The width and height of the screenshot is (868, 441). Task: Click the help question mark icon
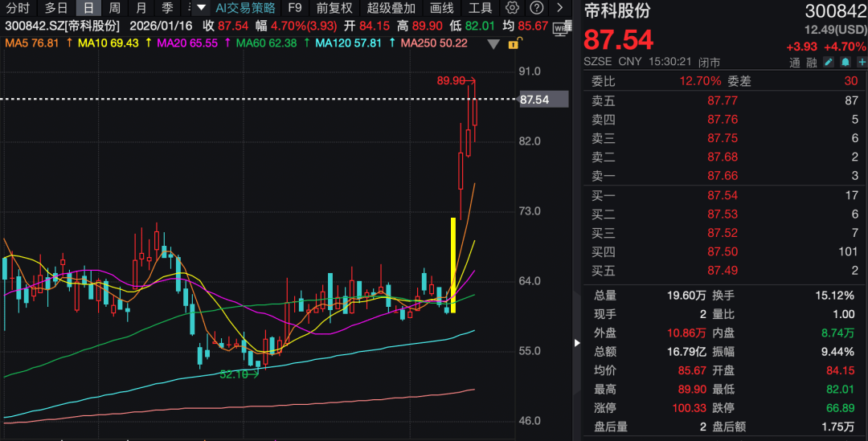(536, 8)
